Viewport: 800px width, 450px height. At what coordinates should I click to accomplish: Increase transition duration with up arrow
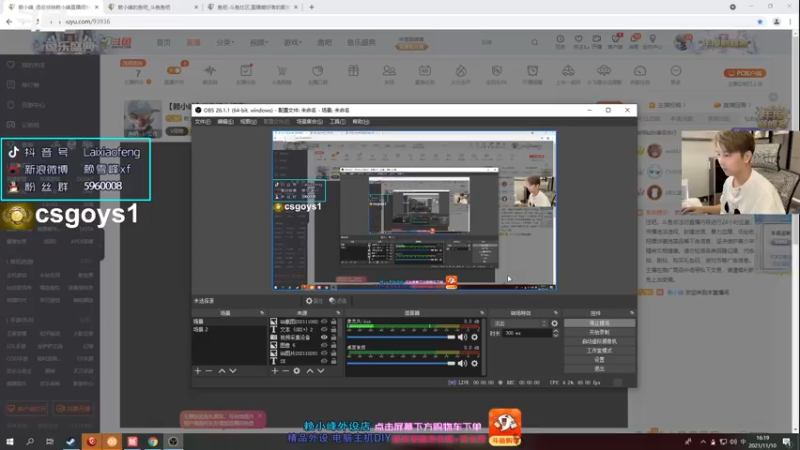coord(556,331)
